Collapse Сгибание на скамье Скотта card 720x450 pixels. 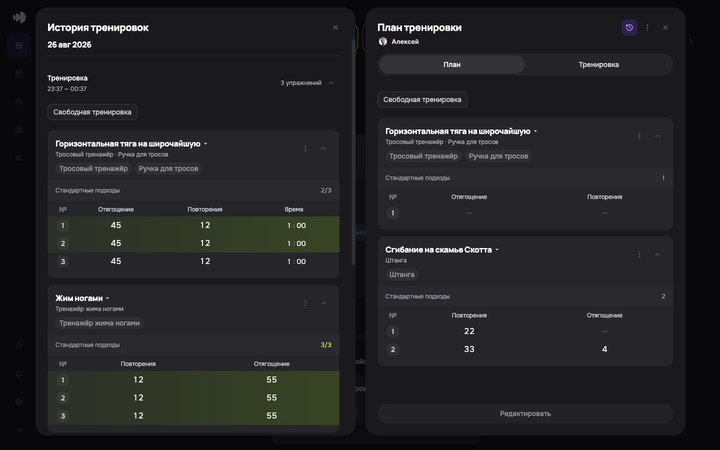coord(657,254)
